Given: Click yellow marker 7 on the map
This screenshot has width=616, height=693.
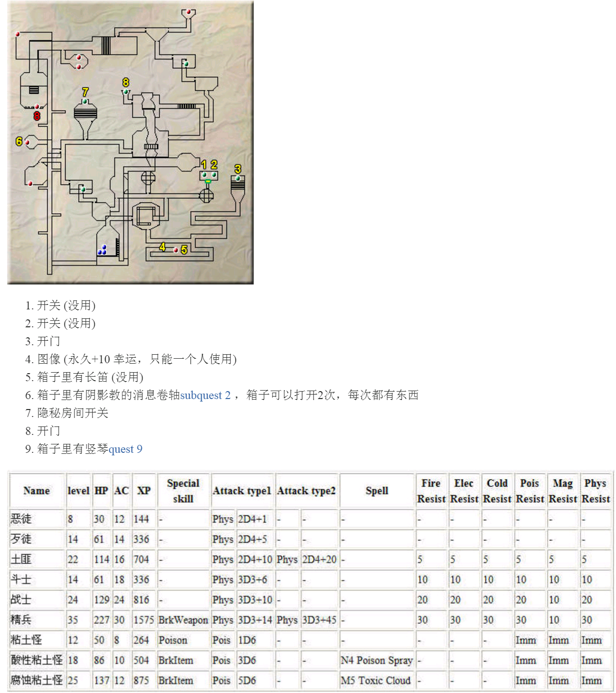Looking at the screenshot, I should click(x=85, y=92).
